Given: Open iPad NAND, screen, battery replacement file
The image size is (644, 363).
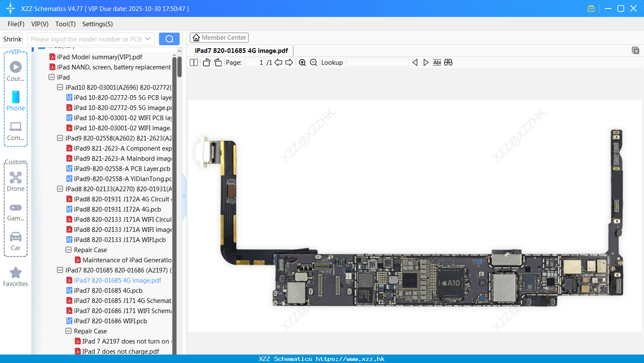Looking at the screenshot, I should [110, 67].
